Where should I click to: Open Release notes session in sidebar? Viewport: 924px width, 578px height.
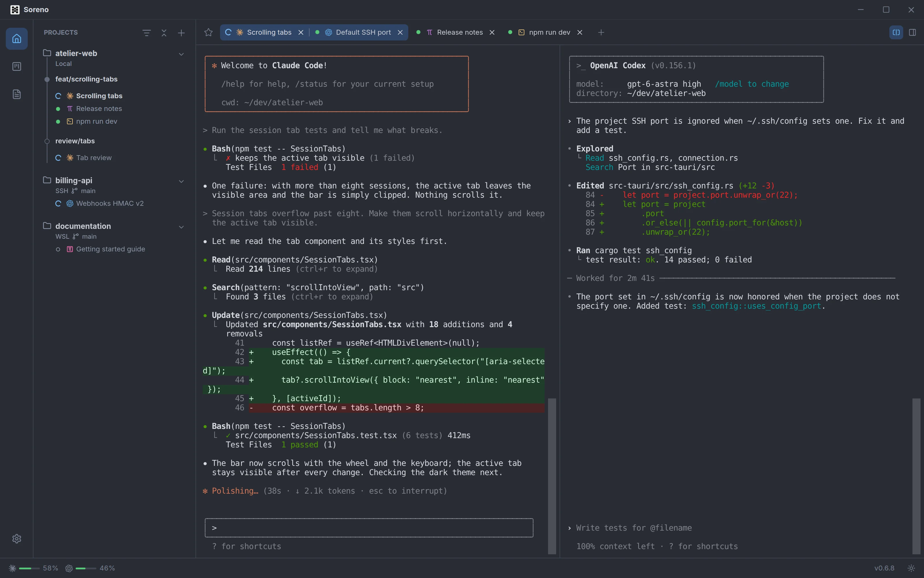(99, 109)
